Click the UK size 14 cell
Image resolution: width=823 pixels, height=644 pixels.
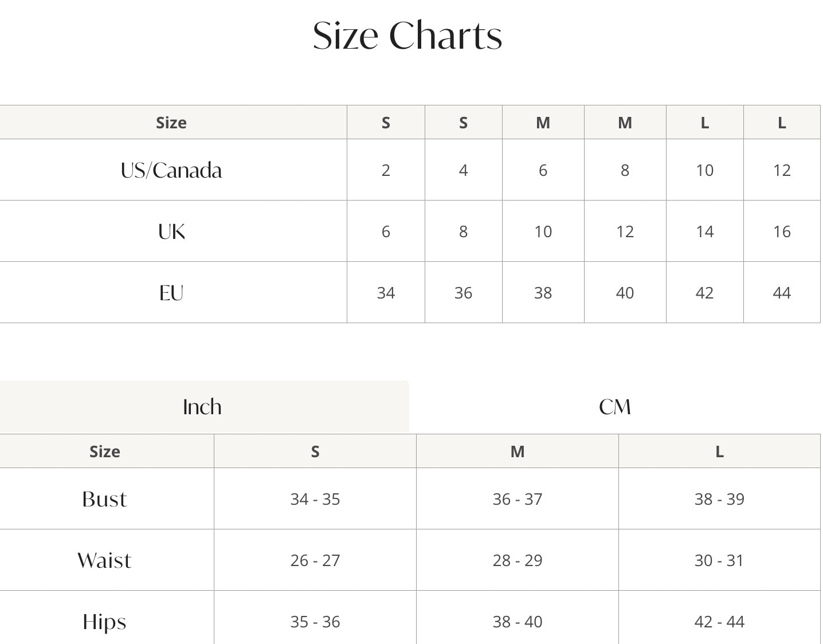[704, 231]
